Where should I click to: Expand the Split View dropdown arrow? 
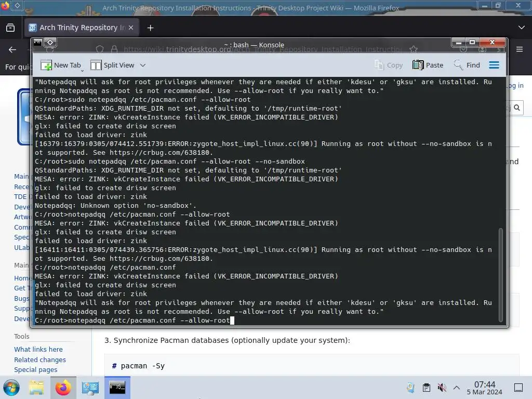pos(143,65)
